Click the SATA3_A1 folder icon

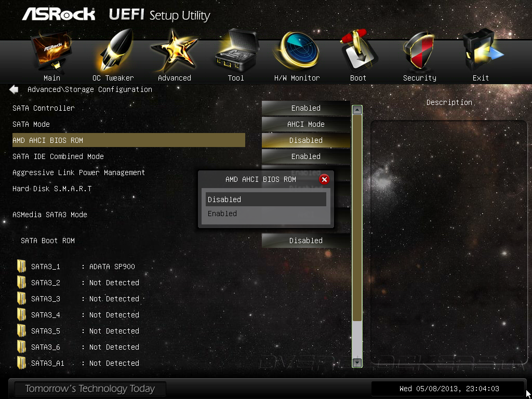coord(21,363)
